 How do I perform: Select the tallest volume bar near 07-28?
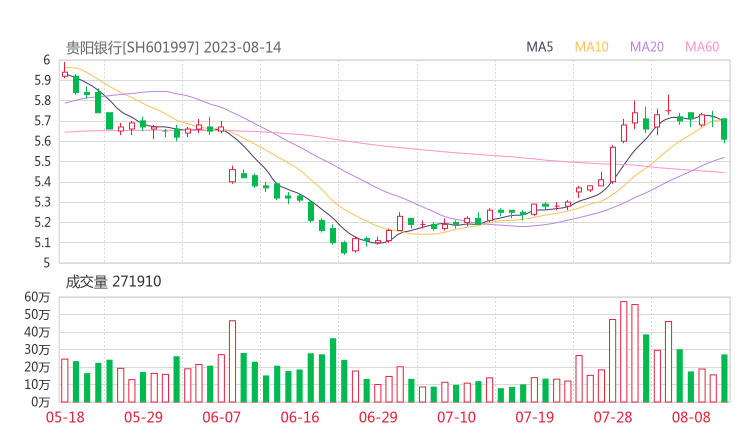(x=623, y=352)
